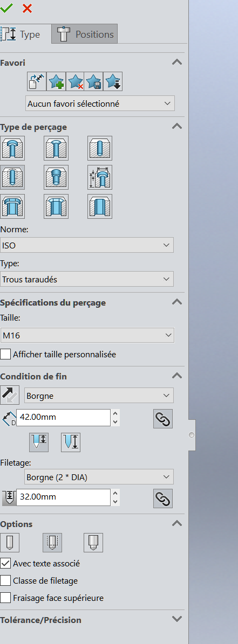Select the countersink hole type icon
This screenshot has height=644, width=238.
56,148
